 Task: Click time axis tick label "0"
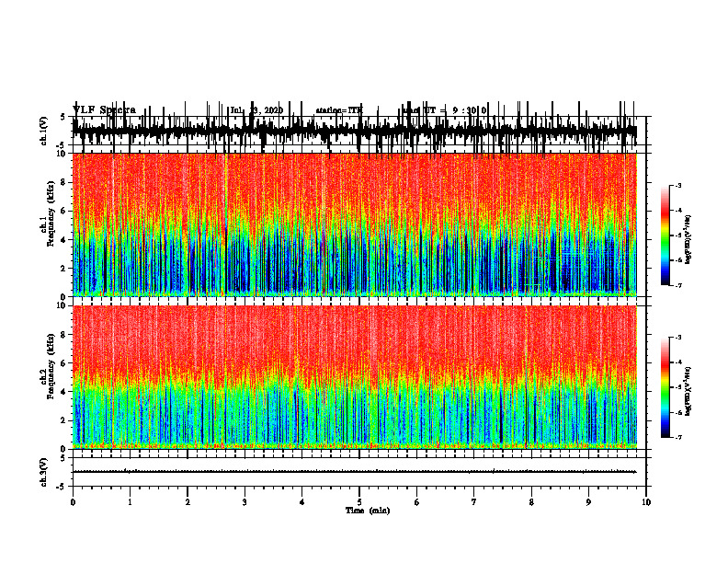tap(73, 502)
